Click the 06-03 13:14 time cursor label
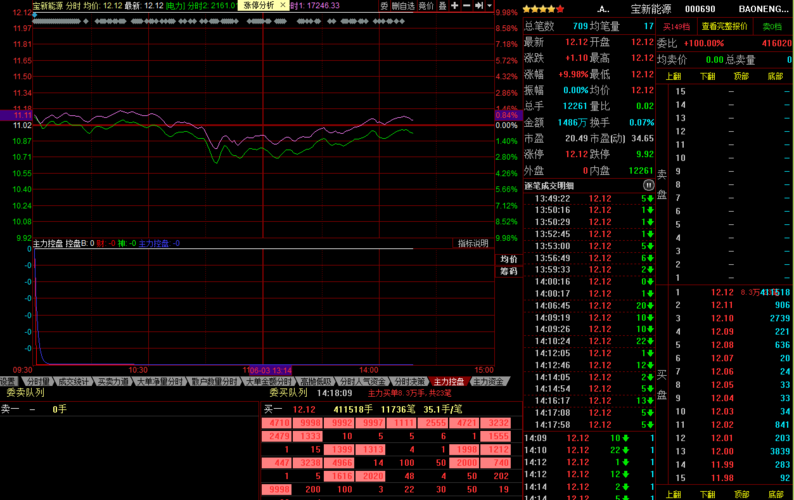This screenshot has height=500, width=794. click(x=270, y=370)
